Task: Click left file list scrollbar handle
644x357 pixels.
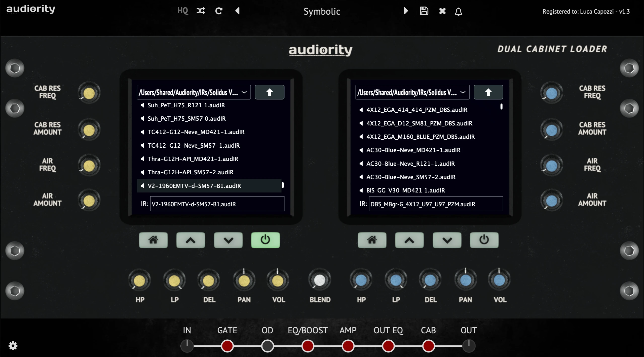Action: [x=283, y=185]
